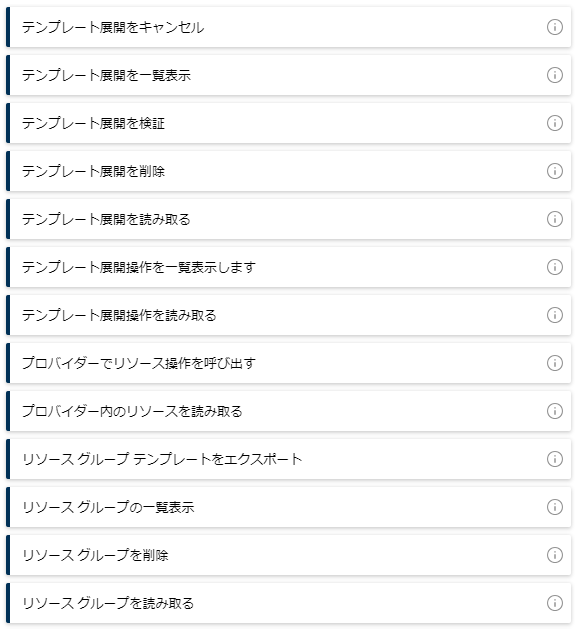Viewport: 579px width, 629px height.
Task: Choose the リソース グループを削除 action
Action: pos(288,555)
